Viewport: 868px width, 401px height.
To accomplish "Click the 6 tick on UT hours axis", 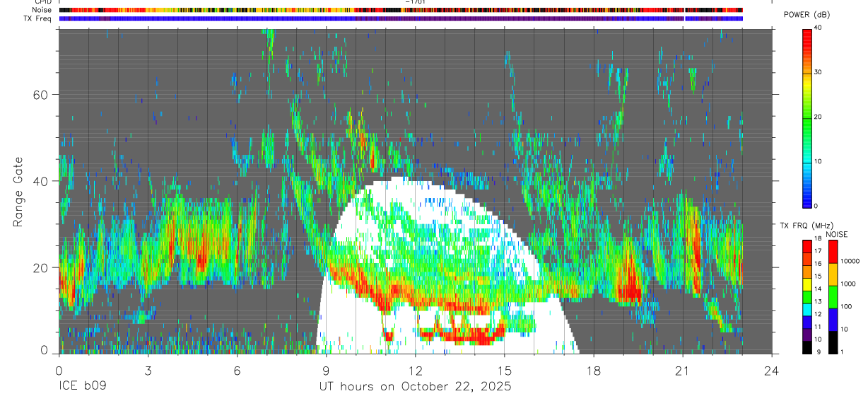I will 237,370.
